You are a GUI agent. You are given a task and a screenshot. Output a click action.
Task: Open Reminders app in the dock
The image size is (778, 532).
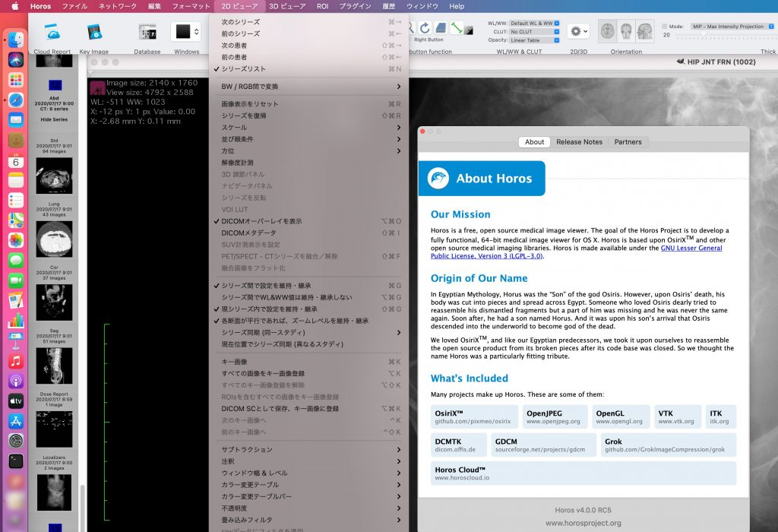(16, 200)
